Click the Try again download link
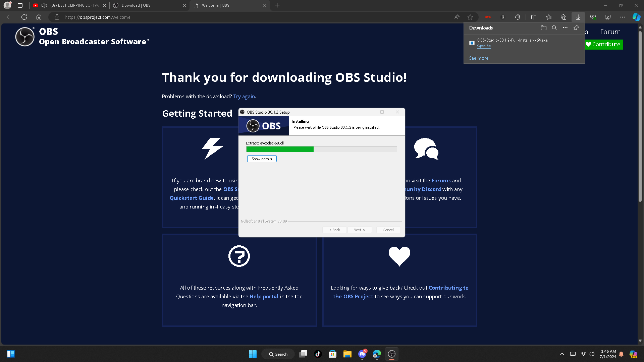644x362 pixels. click(x=244, y=97)
